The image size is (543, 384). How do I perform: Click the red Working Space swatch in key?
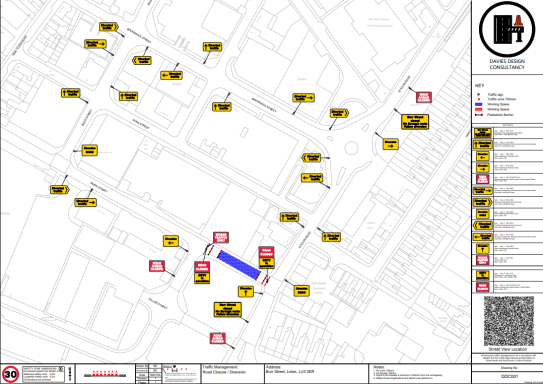[x=479, y=109]
